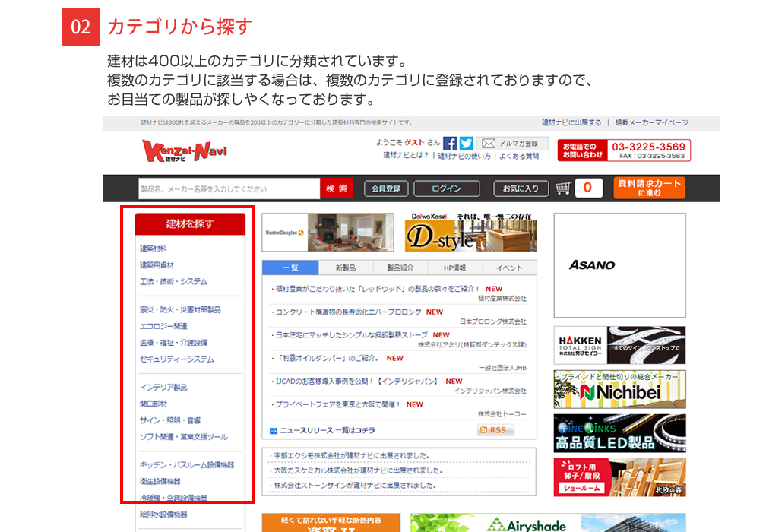
Task: Focus the product name search field
Action: point(229,188)
